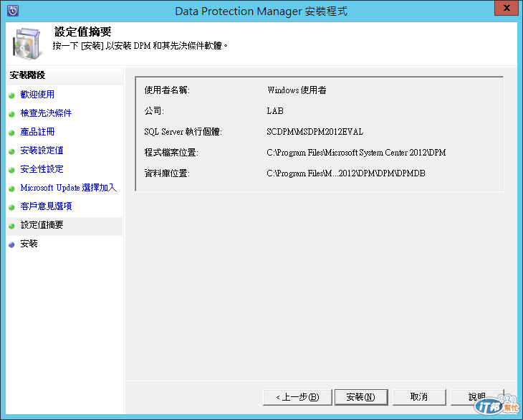This screenshot has height=420, width=523.
Task: Click green bullet beside 安裝設定值
Action: (x=11, y=152)
